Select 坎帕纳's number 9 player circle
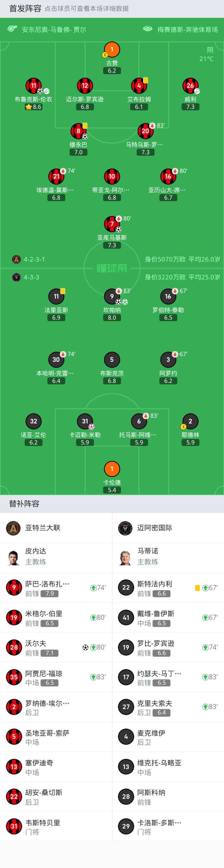The width and height of the screenshot is (224, 868). (112, 296)
